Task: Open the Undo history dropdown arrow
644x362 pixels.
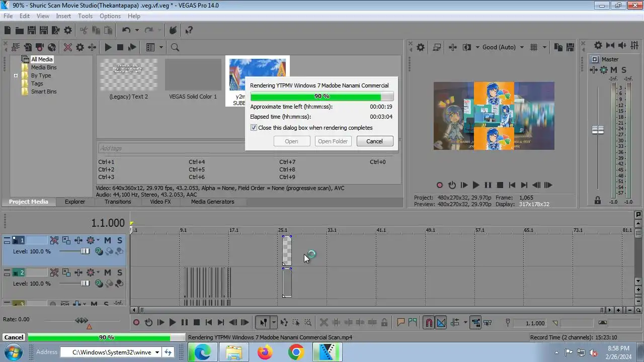Action: click(x=137, y=30)
